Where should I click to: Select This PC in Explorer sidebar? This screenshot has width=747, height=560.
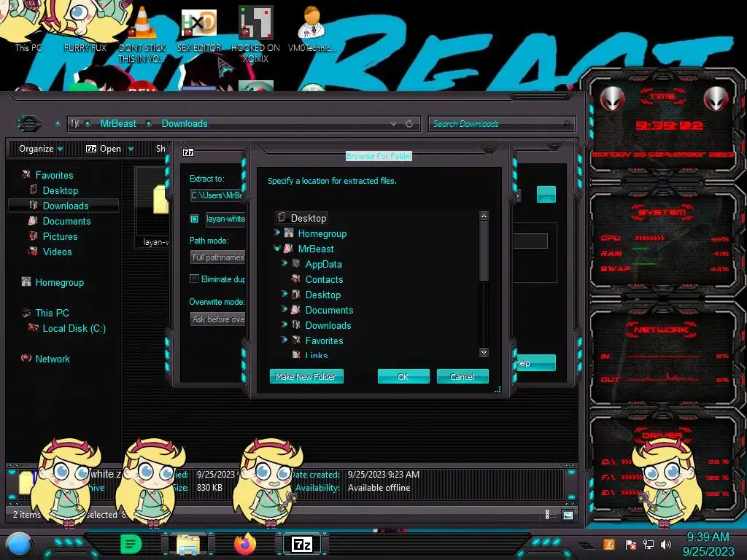[x=52, y=312]
